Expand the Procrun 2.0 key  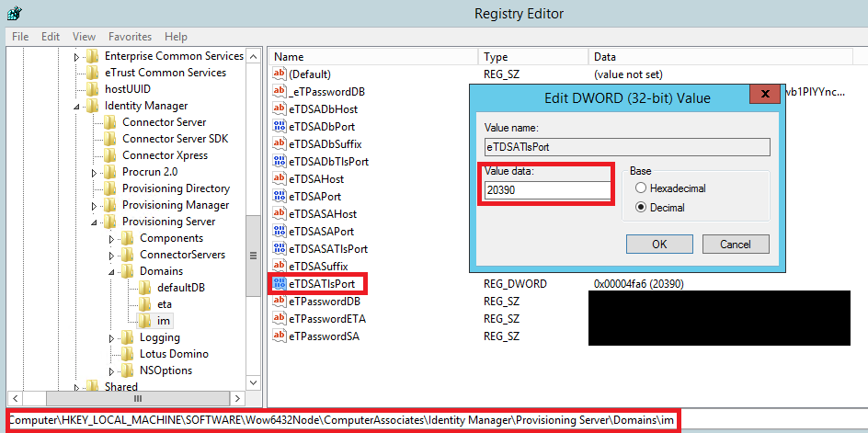coord(94,172)
